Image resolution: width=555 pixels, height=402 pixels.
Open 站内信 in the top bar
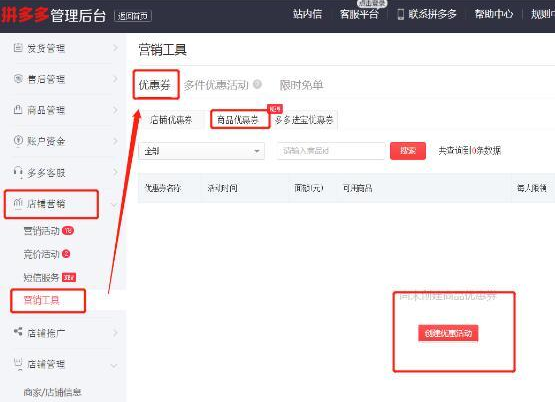tap(307, 14)
